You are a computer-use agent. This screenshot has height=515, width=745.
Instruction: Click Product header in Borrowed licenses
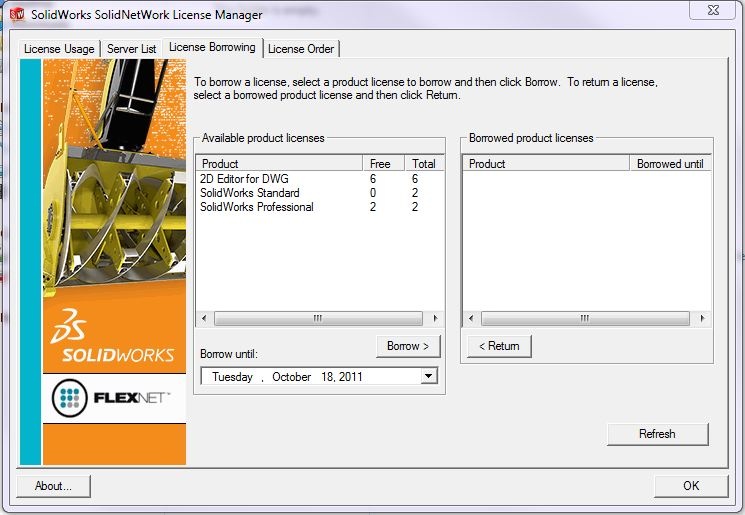pyautogui.click(x=546, y=163)
